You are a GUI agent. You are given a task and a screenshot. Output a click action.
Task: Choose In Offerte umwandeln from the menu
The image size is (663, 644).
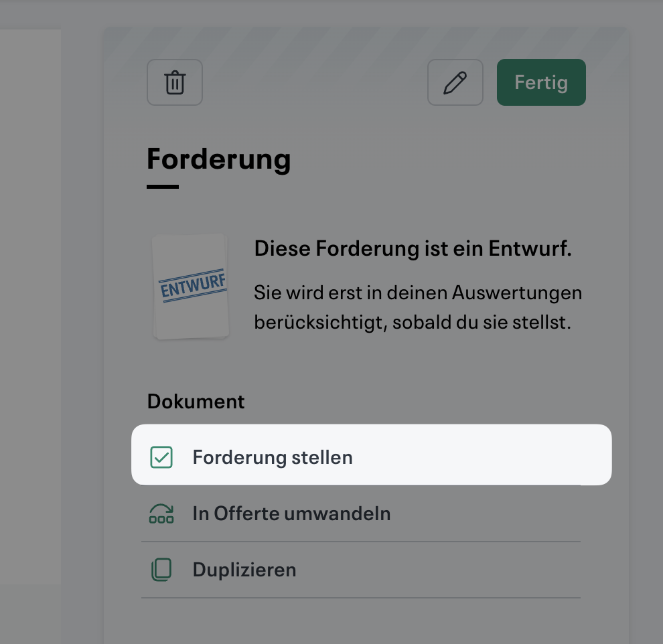(x=291, y=513)
